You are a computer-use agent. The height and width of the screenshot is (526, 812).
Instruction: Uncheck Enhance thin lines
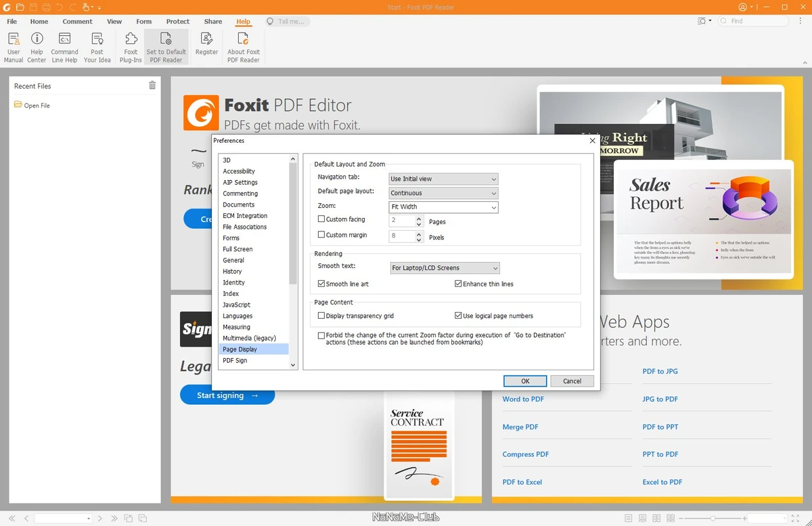458,284
